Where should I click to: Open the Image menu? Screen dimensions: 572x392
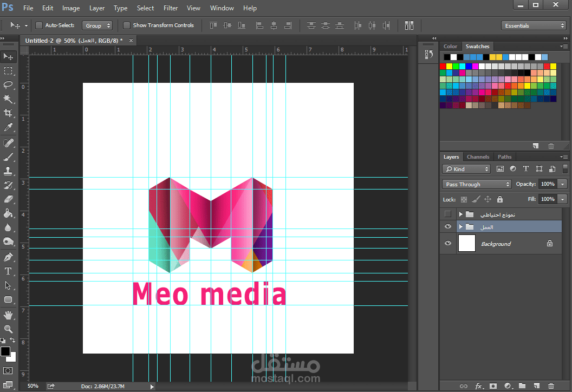tap(71, 8)
